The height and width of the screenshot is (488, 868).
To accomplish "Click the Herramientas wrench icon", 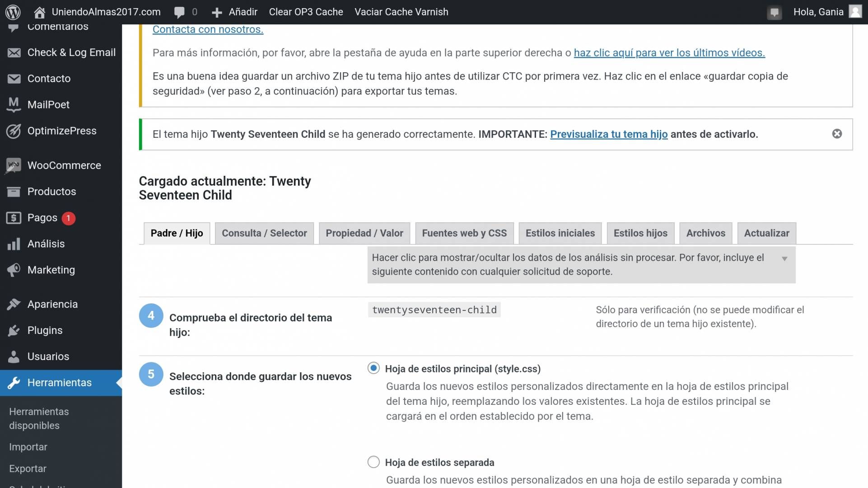I will [x=14, y=383].
